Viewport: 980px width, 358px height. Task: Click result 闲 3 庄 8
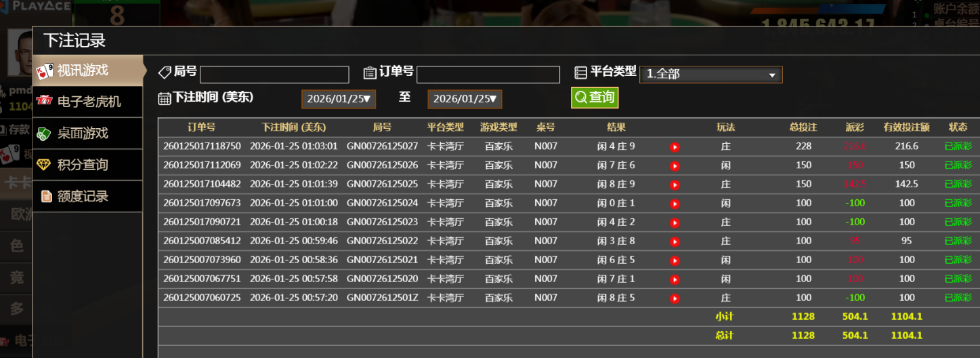(616, 241)
